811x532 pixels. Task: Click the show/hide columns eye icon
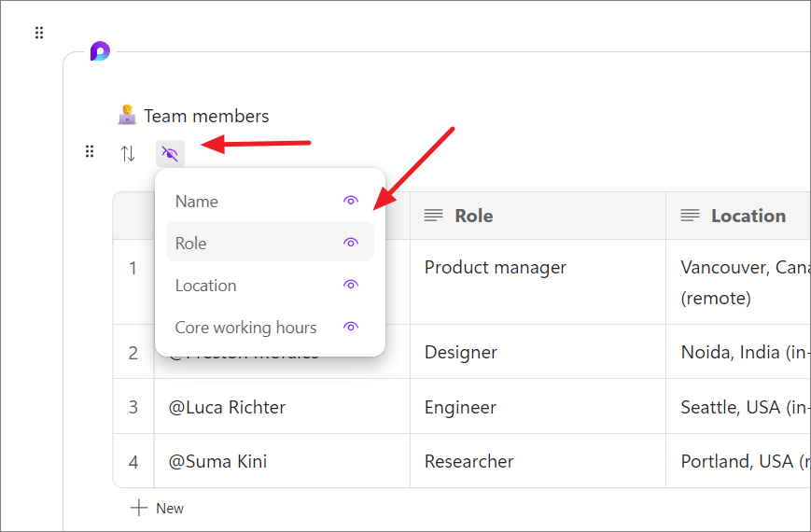(170, 154)
